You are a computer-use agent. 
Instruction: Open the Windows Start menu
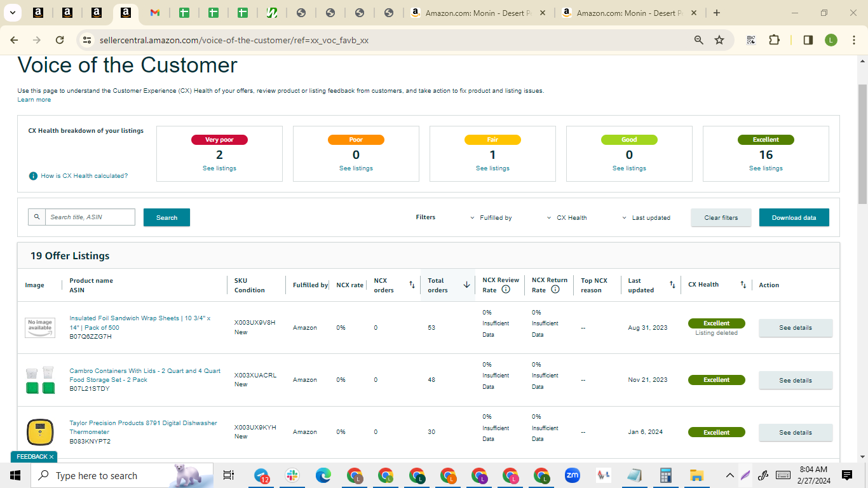pos(15,475)
